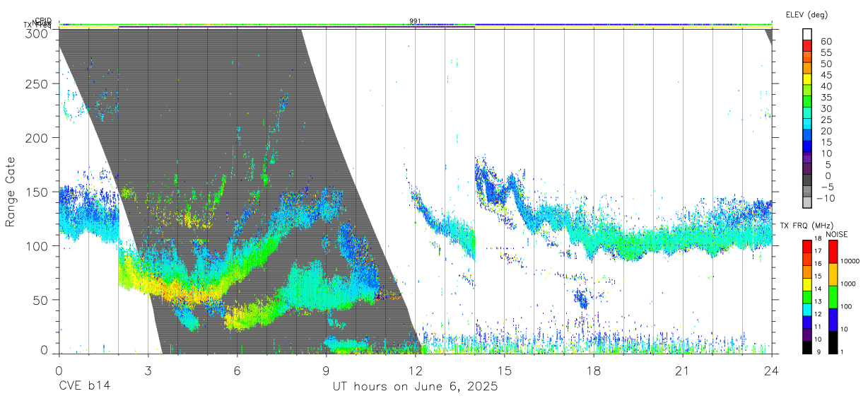Click the '991' CPID value above the plot
The width and height of the screenshot is (868, 401).
415,21
